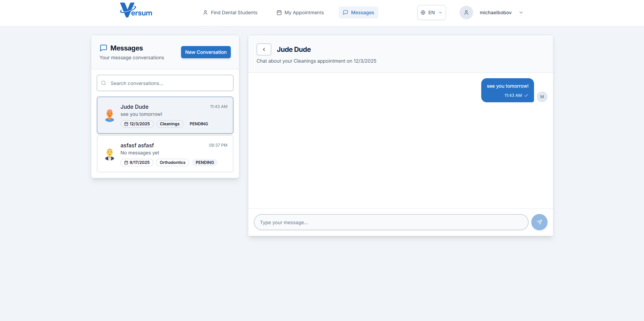Click 'No messages yet' preview text
The height and width of the screenshot is (321, 644).
click(140, 153)
